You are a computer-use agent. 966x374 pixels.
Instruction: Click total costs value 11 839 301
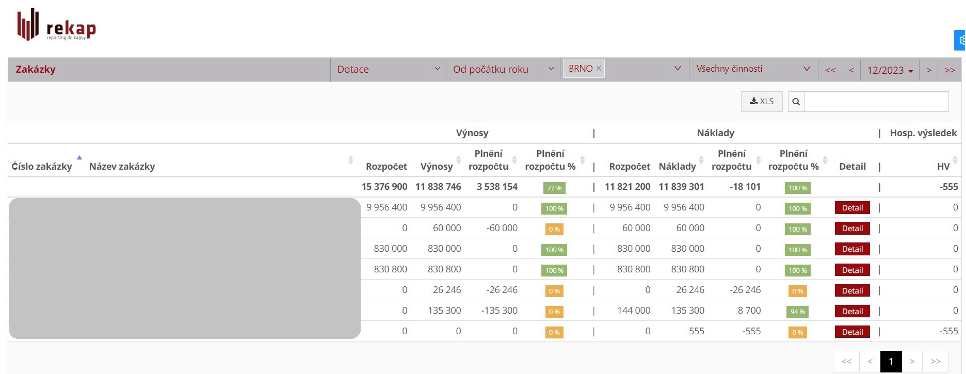point(681,187)
